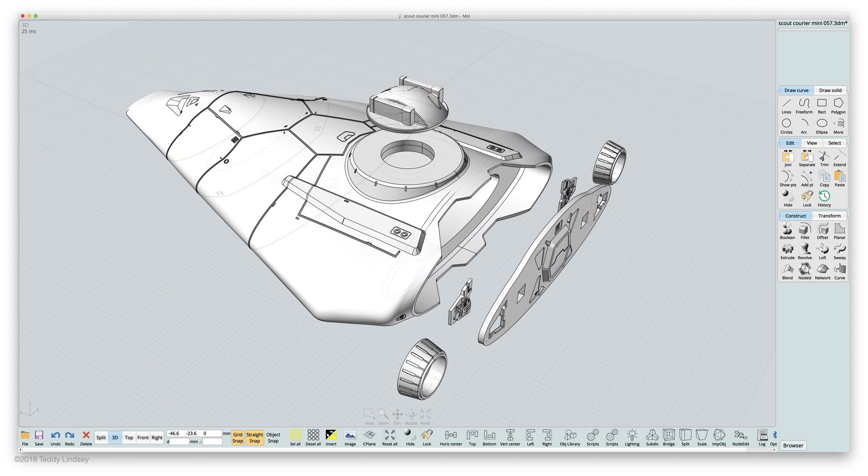The height and width of the screenshot is (476, 868).
Task: Switch to the Transform tab
Action: [x=829, y=216]
